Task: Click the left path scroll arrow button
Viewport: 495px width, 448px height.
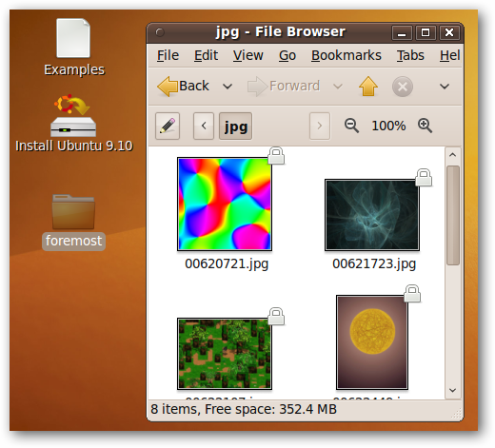Action: (x=204, y=127)
